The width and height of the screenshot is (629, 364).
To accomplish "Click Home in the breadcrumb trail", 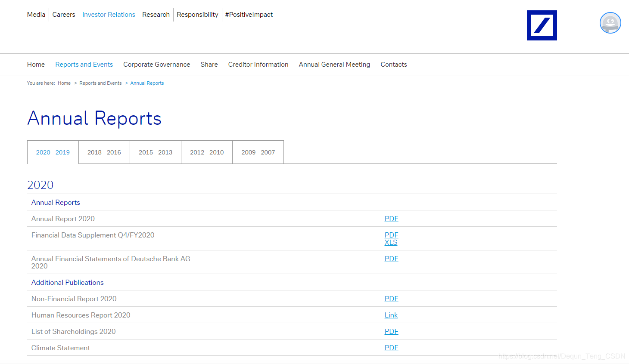I will click(x=64, y=83).
